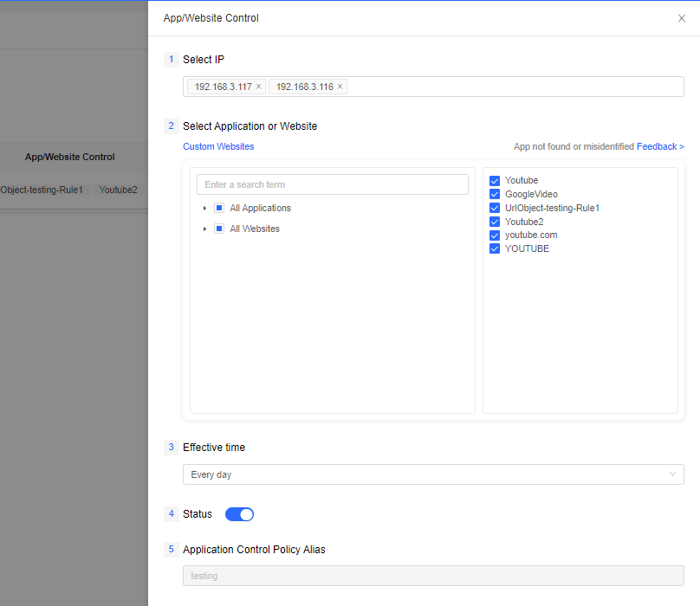Image resolution: width=700 pixels, height=606 pixels.
Task: Uncheck UrlObject-testing-Rule1 checkbox
Action: tap(495, 208)
